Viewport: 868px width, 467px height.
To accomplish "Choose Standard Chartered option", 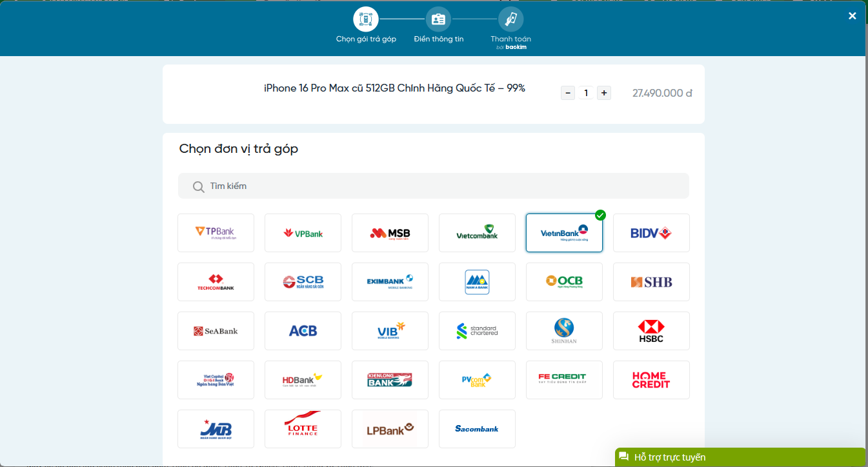I will 477,331.
